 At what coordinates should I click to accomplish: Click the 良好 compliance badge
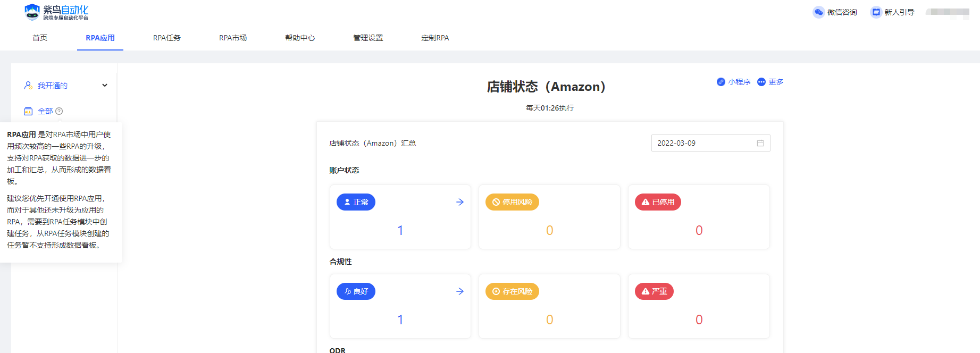[356, 291]
